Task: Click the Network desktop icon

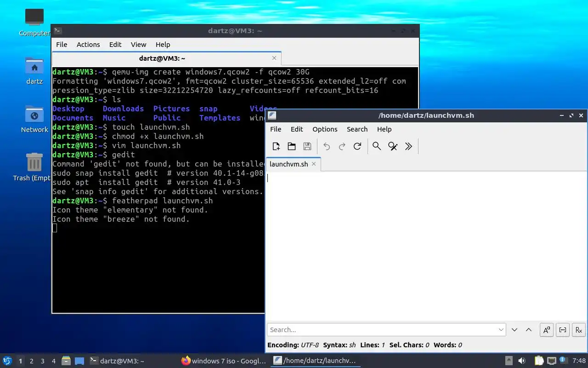Action: click(x=34, y=119)
